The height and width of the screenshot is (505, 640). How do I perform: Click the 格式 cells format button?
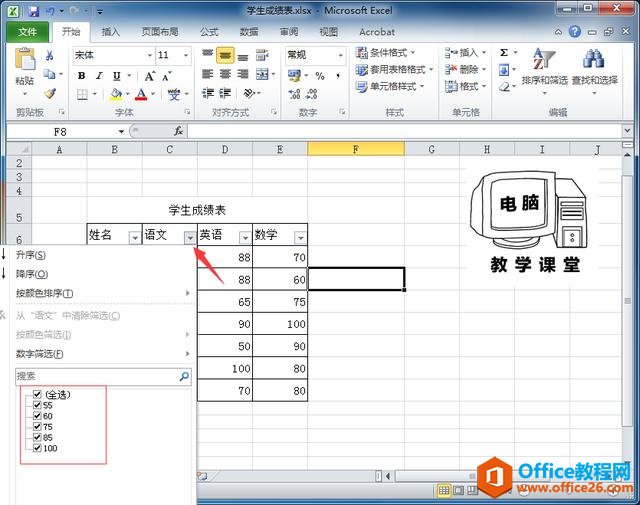[465, 86]
